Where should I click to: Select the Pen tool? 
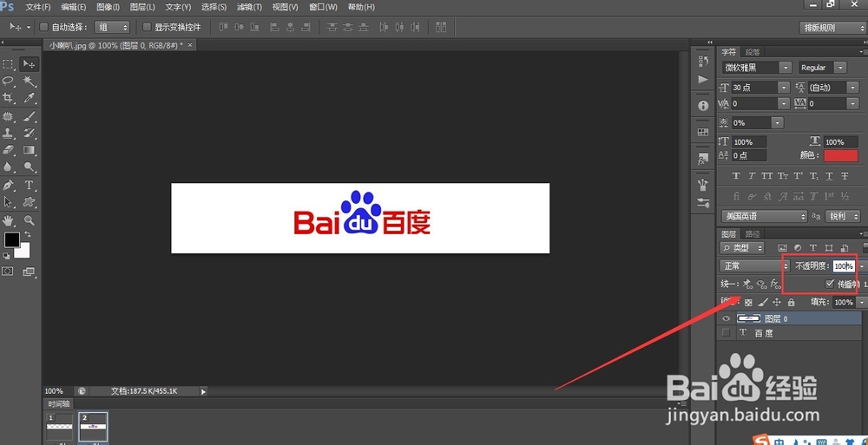[x=9, y=185]
